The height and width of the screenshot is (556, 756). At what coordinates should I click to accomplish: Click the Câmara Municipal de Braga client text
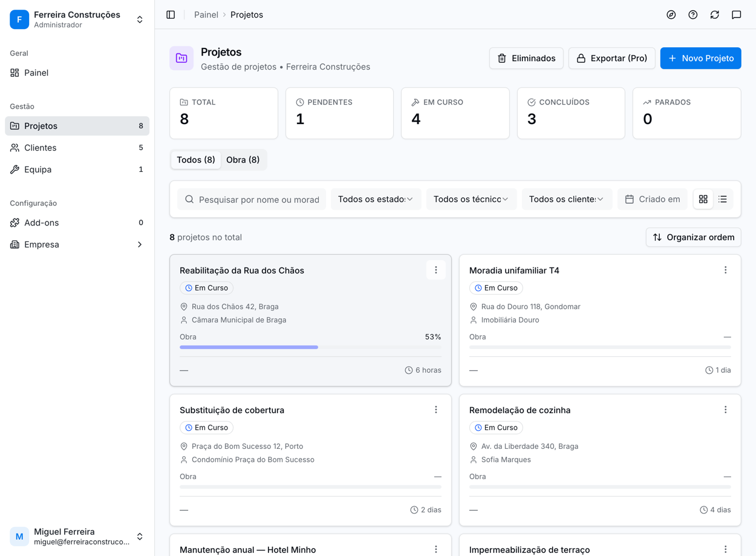coord(239,320)
